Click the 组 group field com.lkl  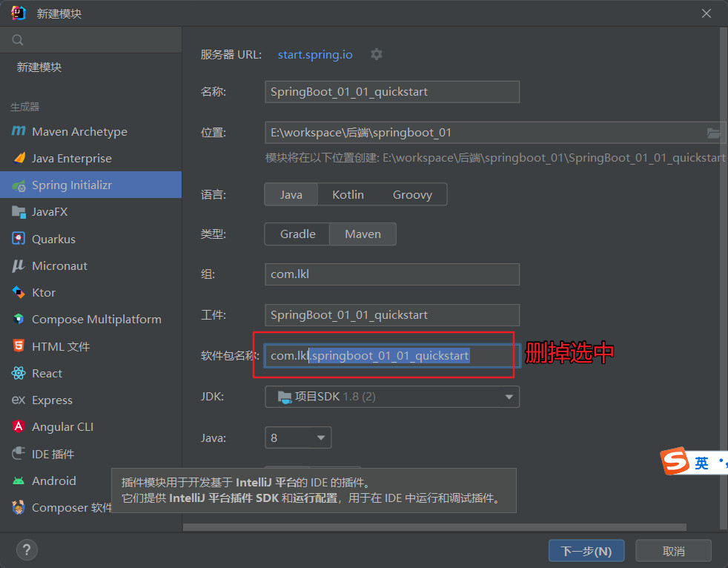coord(392,274)
